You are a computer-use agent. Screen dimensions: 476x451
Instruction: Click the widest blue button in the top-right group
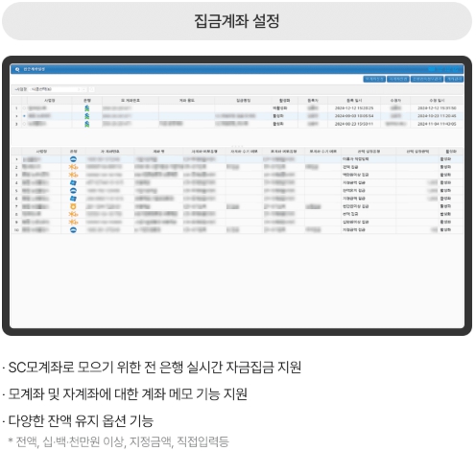(427, 79)
